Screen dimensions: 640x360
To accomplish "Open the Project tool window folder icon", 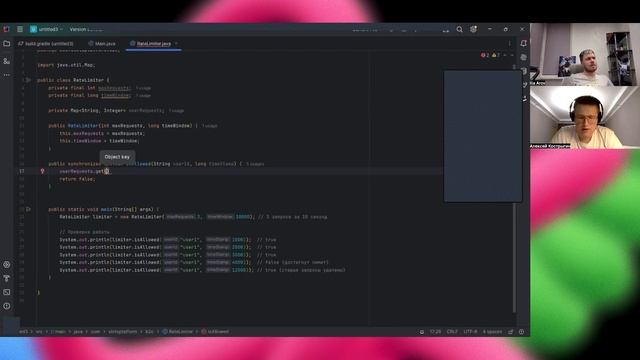I will click(x=7, y=44).
